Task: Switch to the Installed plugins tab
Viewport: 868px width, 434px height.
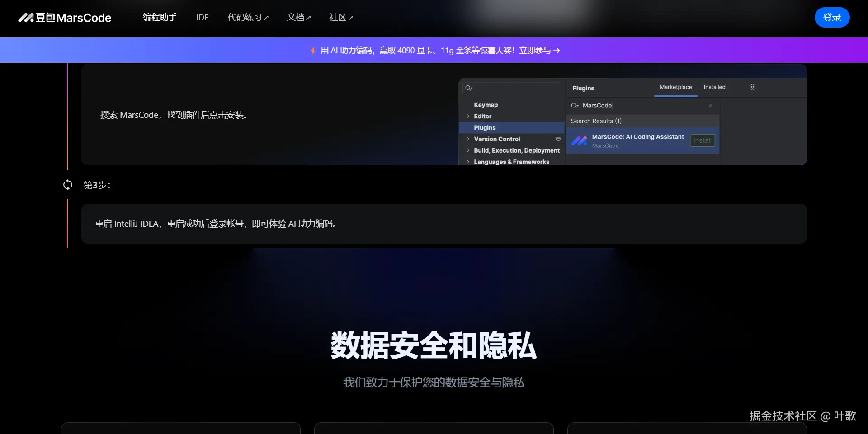Action: (x=714, y=87)
